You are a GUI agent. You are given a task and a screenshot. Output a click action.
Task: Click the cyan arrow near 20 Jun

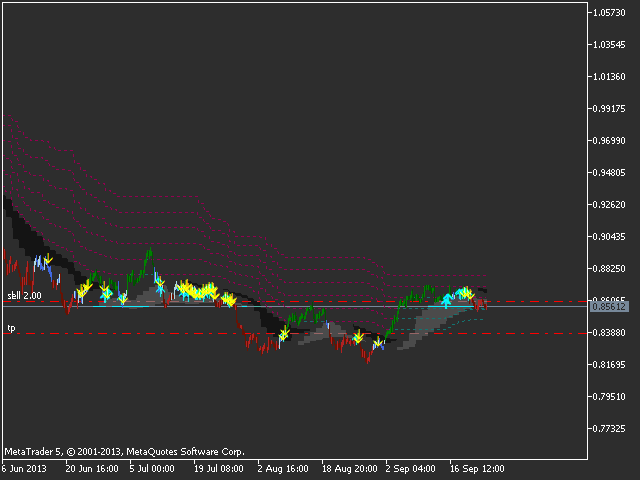pyautogui.click(x=105, y=296)
